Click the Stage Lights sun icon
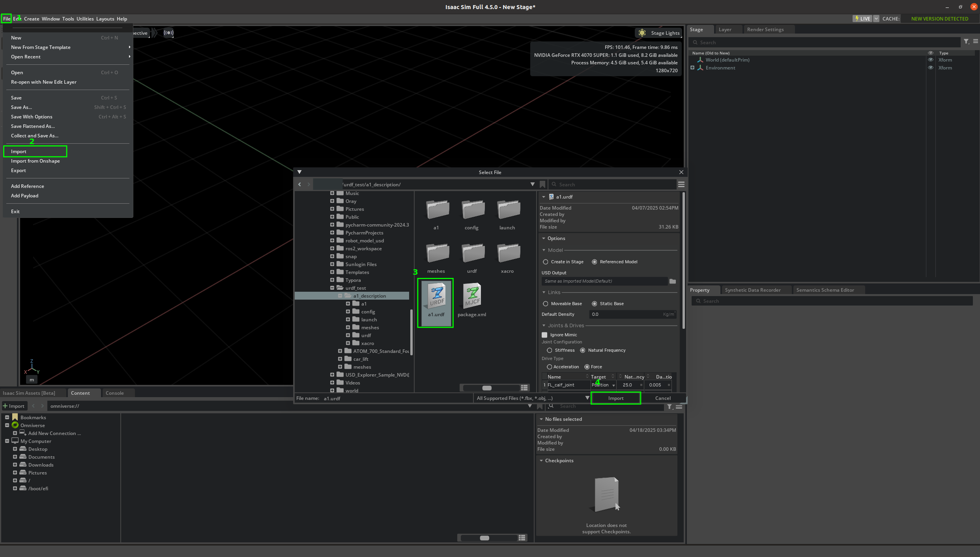The image size is (980, 557). (642, 33)
